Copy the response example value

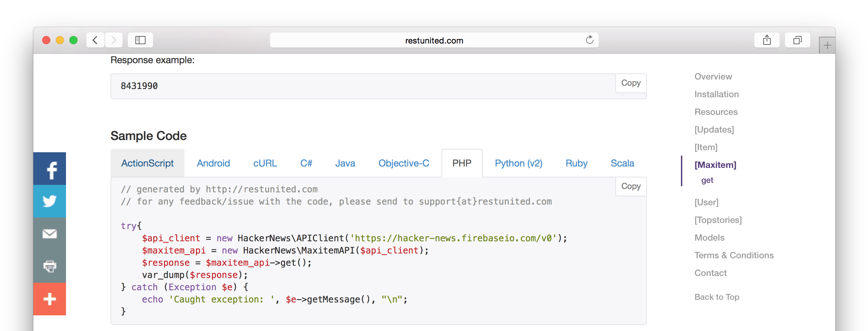tap(631, 83)
